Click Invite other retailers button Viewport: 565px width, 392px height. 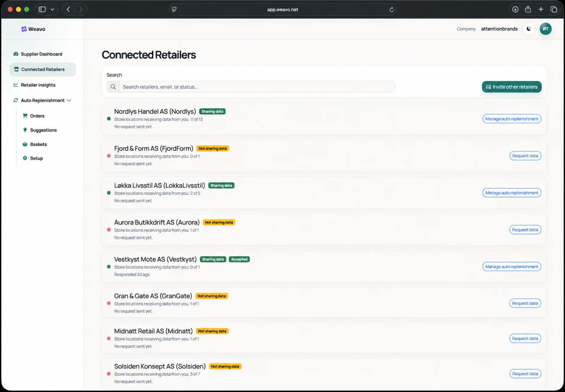coord(512,87)
